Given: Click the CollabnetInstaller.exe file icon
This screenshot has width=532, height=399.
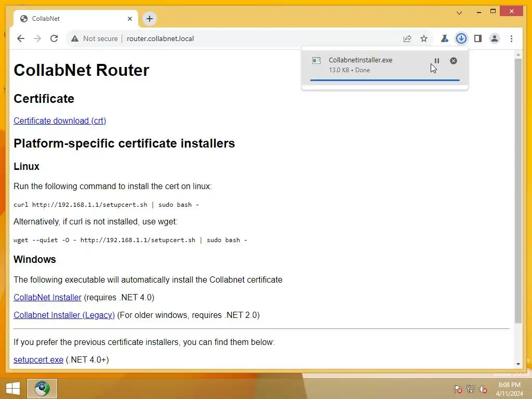Looking at the screenshot, I should (316, 61).
